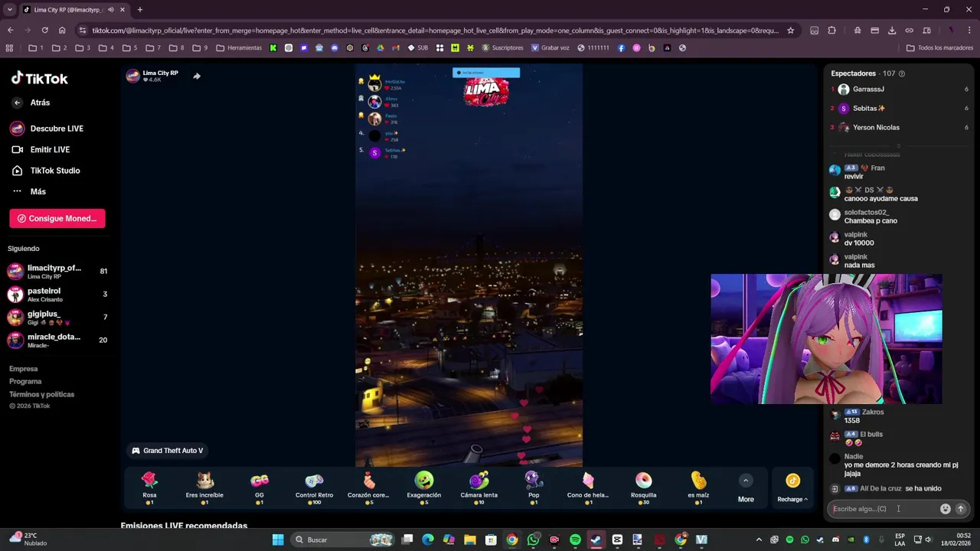980x551 pixels.
Task: Click the share arrow next to Lima City RP
Action: tap(197, 76)
